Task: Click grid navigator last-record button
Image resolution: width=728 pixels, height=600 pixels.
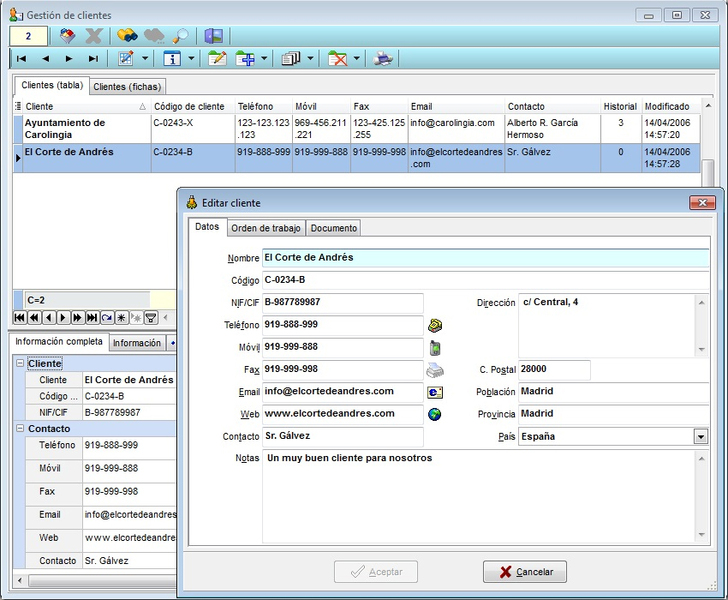Action: point(92,318)
